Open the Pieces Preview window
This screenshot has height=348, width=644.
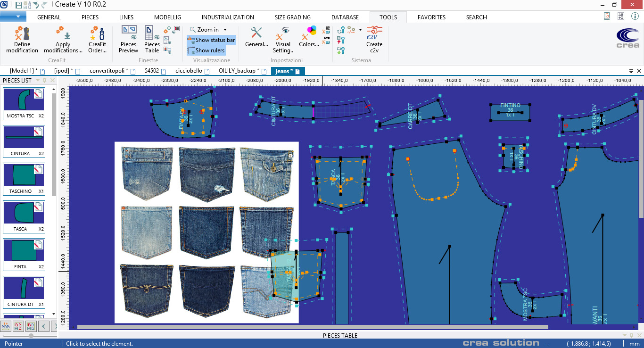(x=128, y=40)
